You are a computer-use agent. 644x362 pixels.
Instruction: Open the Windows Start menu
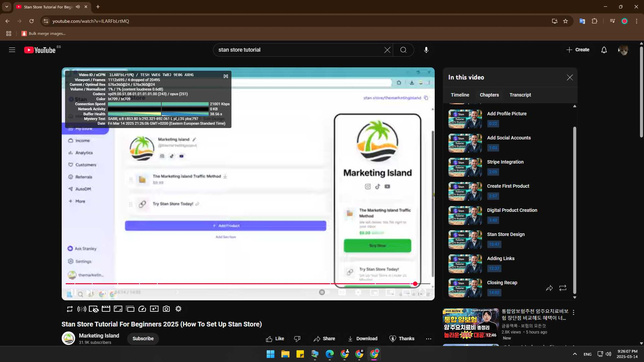click(270, 354)
